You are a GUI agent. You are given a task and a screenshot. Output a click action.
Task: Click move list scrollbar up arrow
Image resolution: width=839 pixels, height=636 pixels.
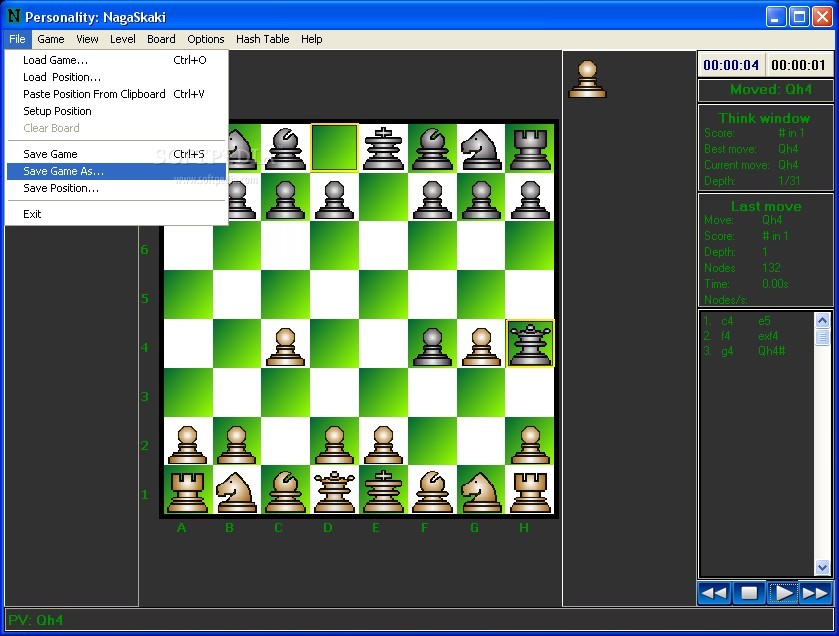point(822,320)
